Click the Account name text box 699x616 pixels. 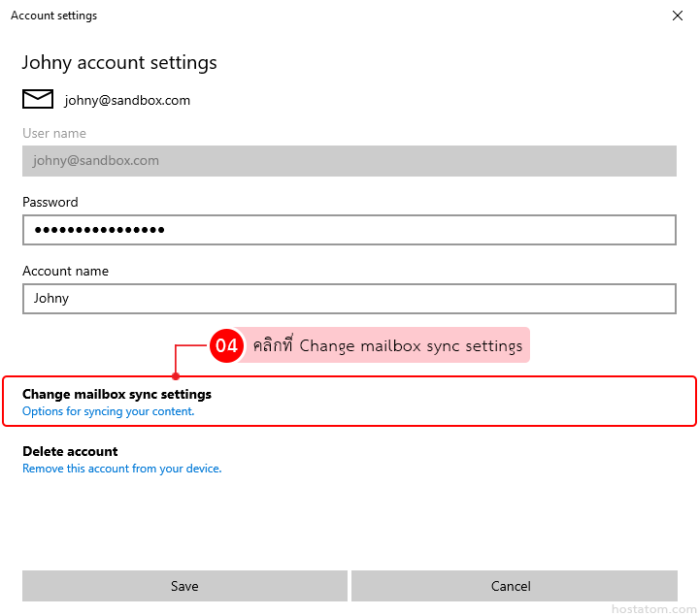[349, 299]
